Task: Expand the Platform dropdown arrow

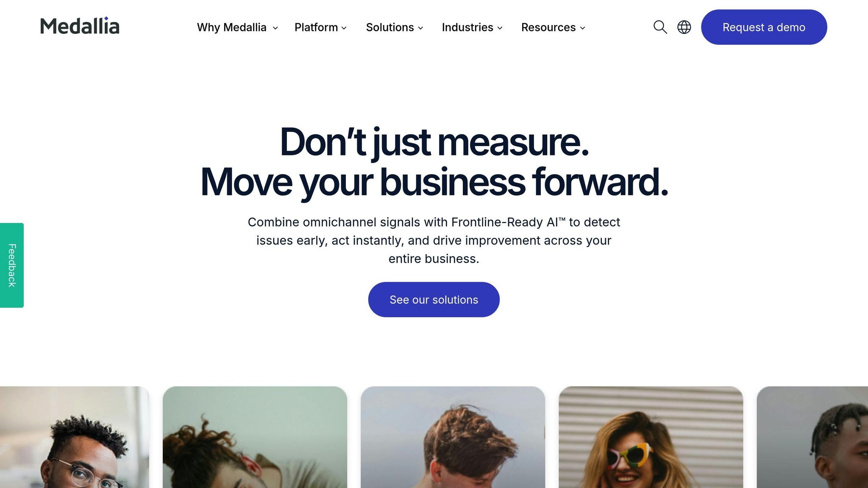Action: (344, 28)
